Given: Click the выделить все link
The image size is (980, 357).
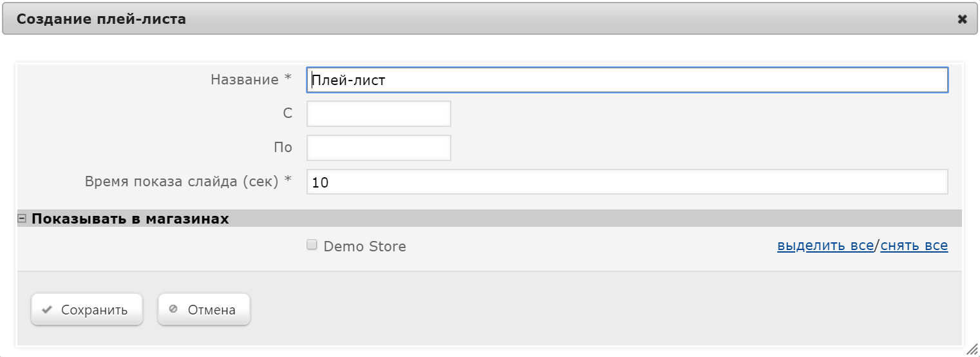Looking at the screenshot, I should click(825, 246).
